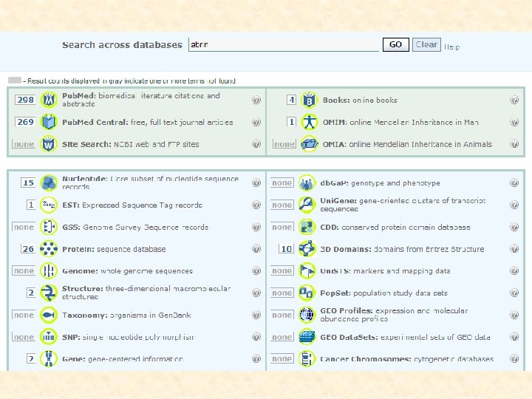
Task: Open the 1 EST result count
Action: (31, 205)
